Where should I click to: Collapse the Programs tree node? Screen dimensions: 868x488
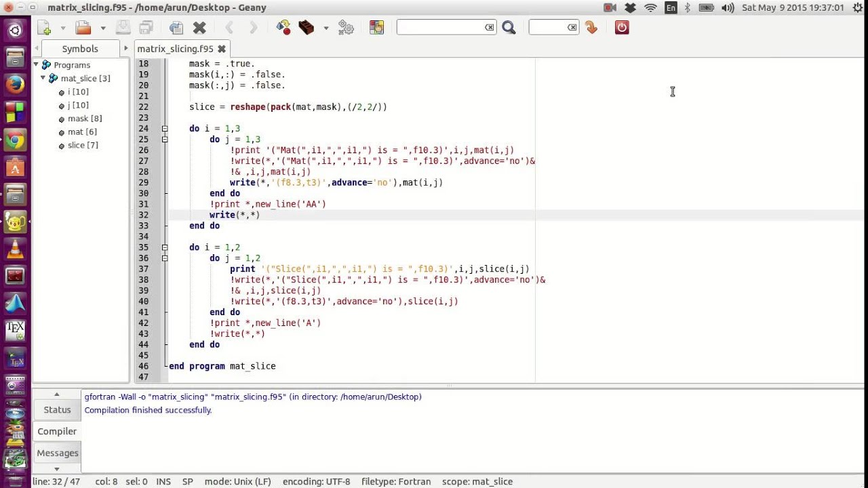pos(36,64)
